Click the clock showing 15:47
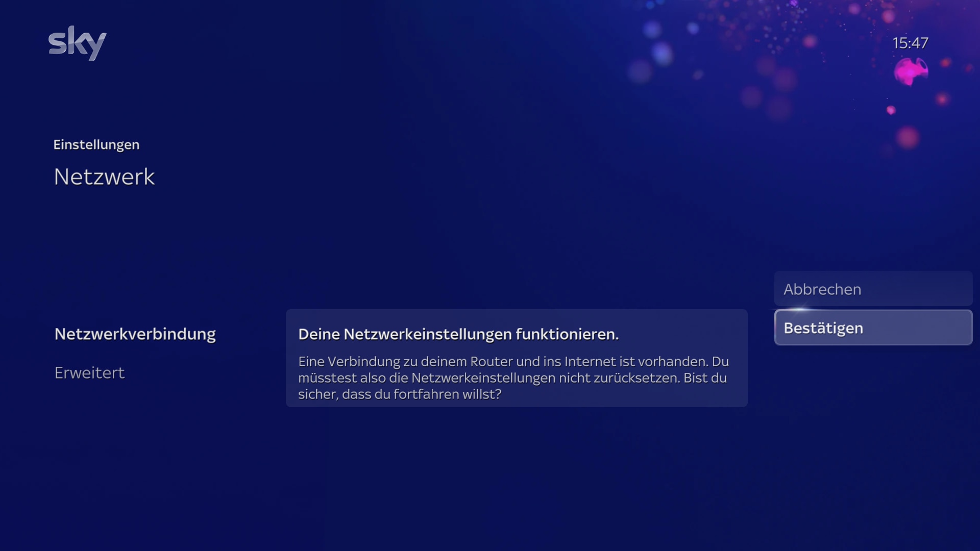 pos(912,43)
